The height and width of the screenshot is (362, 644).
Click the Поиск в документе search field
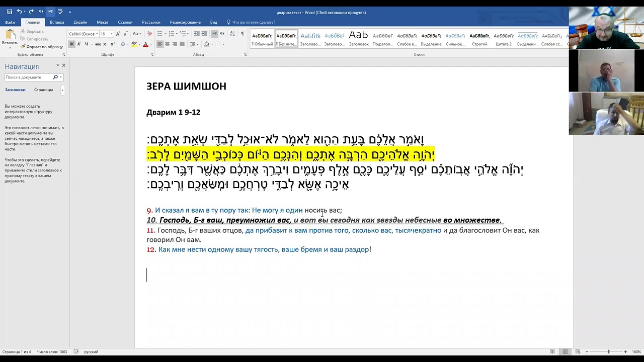tap(29, 77)
